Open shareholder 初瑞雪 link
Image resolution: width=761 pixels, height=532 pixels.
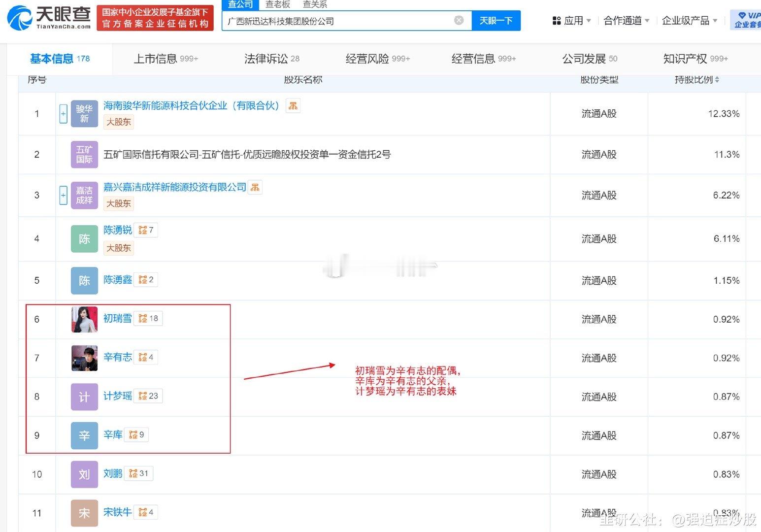pyautogui.click(x=118, y=318)
